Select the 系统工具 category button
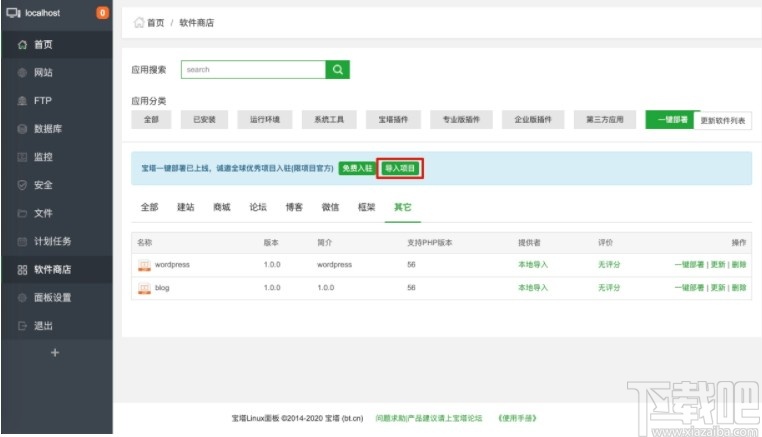This screenshot has height=437, width=762. click(329, 120)
